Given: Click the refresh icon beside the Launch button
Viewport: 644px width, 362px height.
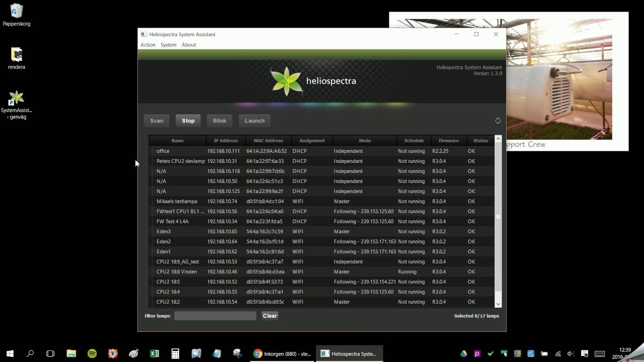Looking at the screenshot, I should (x=498, y=121).
